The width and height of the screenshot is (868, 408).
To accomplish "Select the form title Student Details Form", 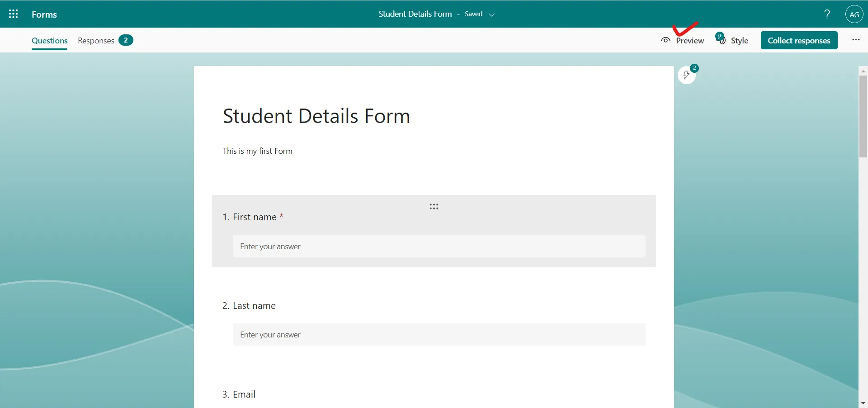I will coord(316,116).
